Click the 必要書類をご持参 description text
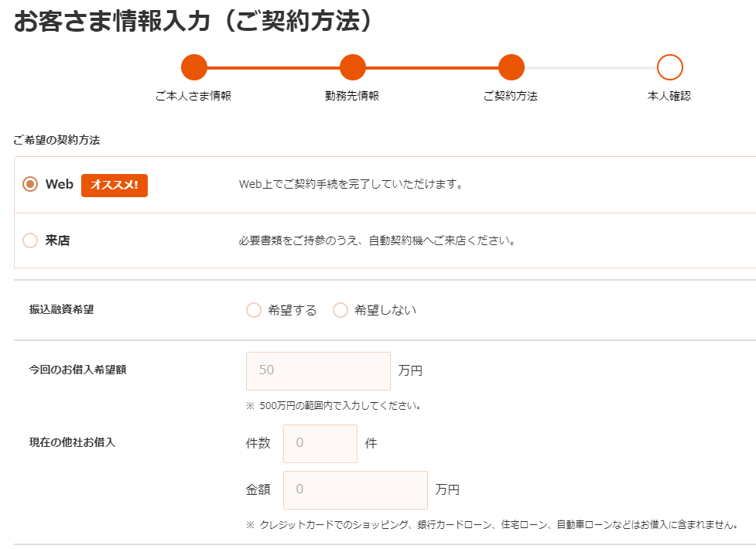 (377, 240)
